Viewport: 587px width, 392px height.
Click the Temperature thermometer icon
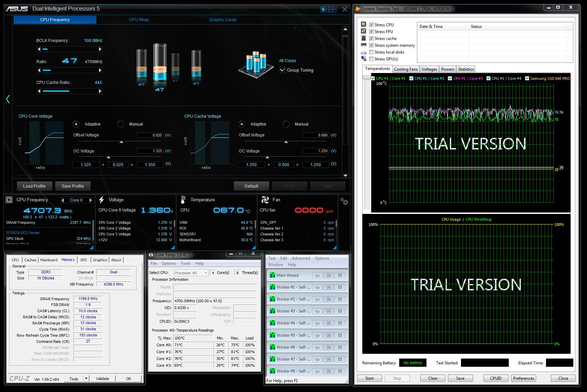183,200
